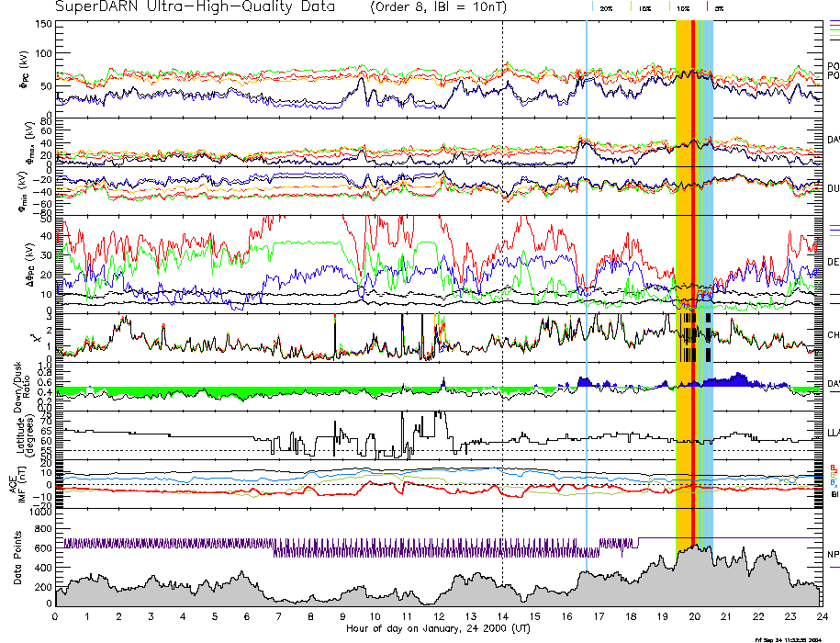Click the 'Latitude (degrees)' axis label
The height and width of the screenshot is (643, 840).
click(x=25, y=435)
